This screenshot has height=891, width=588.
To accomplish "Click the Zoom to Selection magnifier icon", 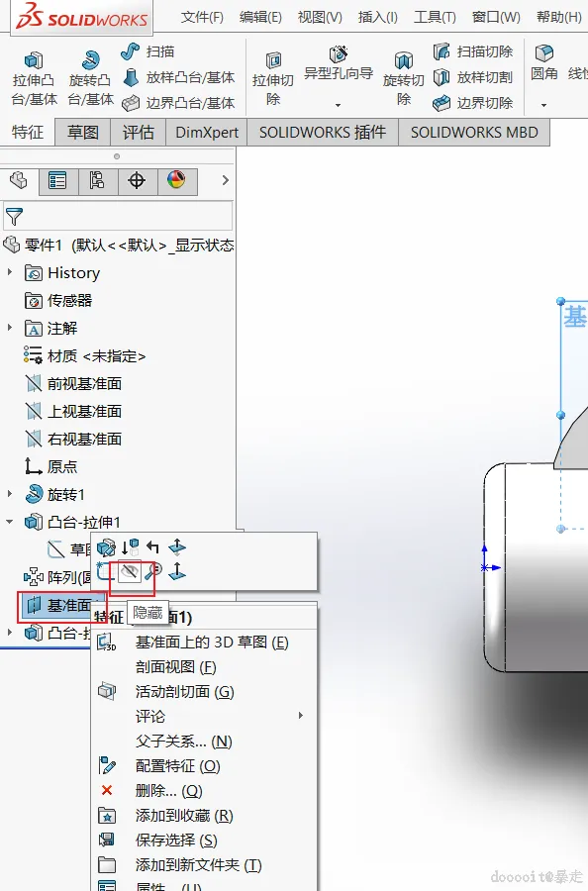I will tap(153, 571).
